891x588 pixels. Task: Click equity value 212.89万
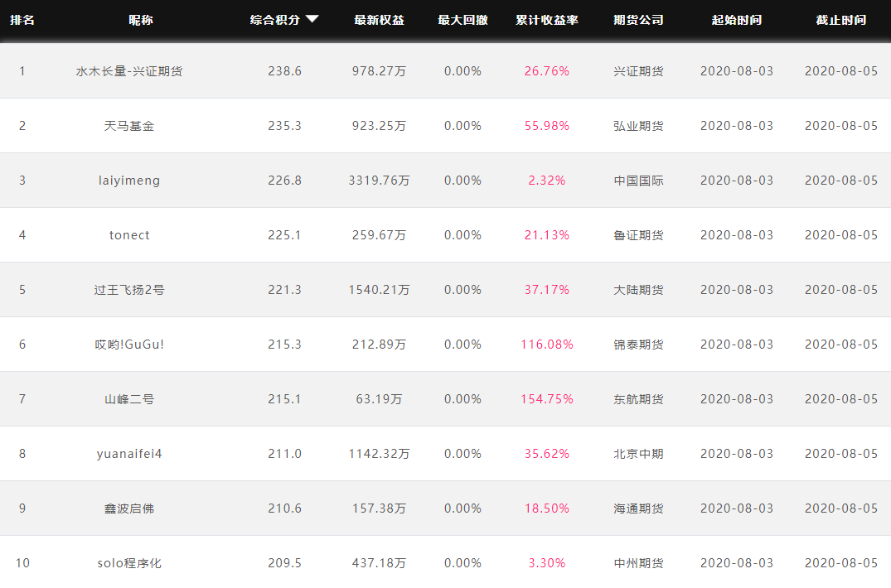(379, 345)
